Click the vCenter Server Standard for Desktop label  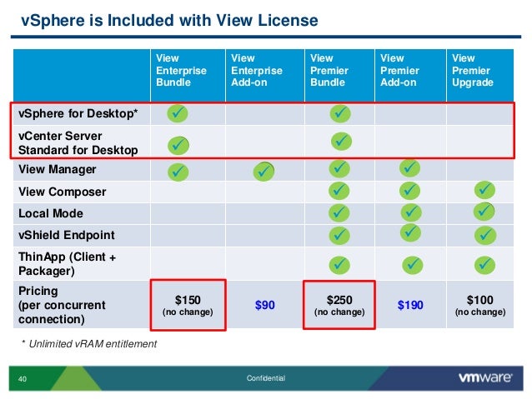click(x=78, y=142)
